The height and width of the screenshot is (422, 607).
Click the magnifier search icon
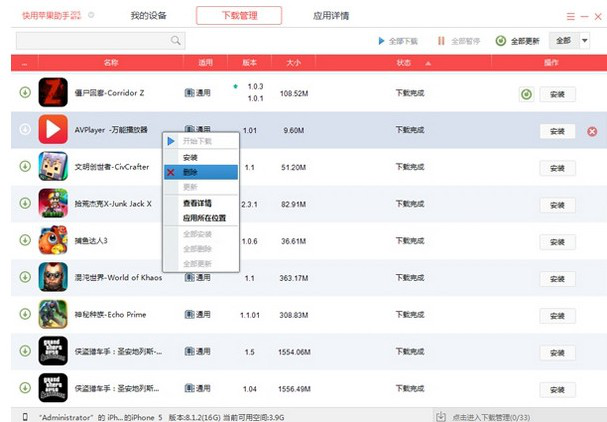[176, 40]
